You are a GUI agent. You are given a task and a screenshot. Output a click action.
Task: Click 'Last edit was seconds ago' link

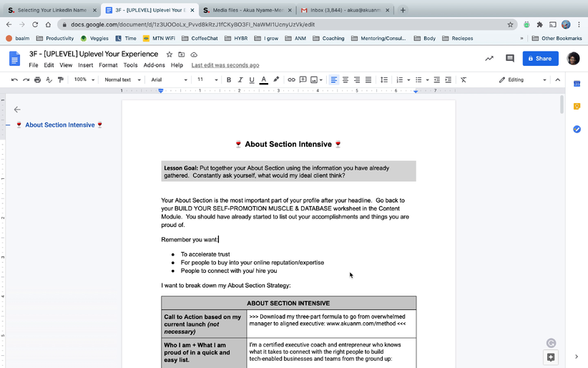click(x=225, y=65)
